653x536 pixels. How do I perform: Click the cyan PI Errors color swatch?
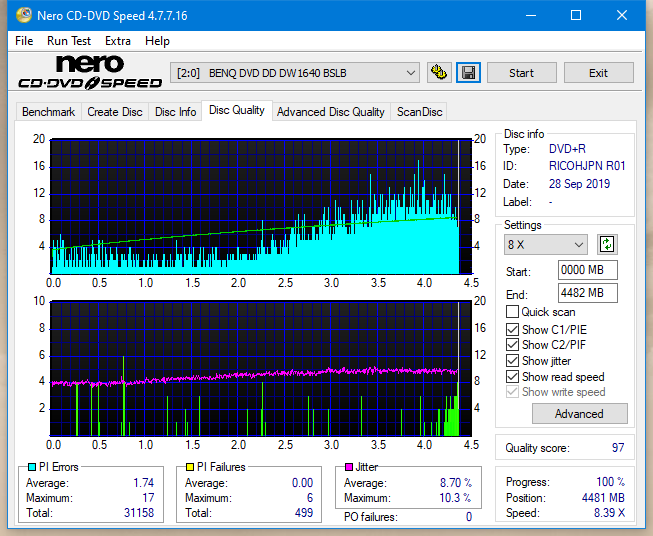coord(32,467)
